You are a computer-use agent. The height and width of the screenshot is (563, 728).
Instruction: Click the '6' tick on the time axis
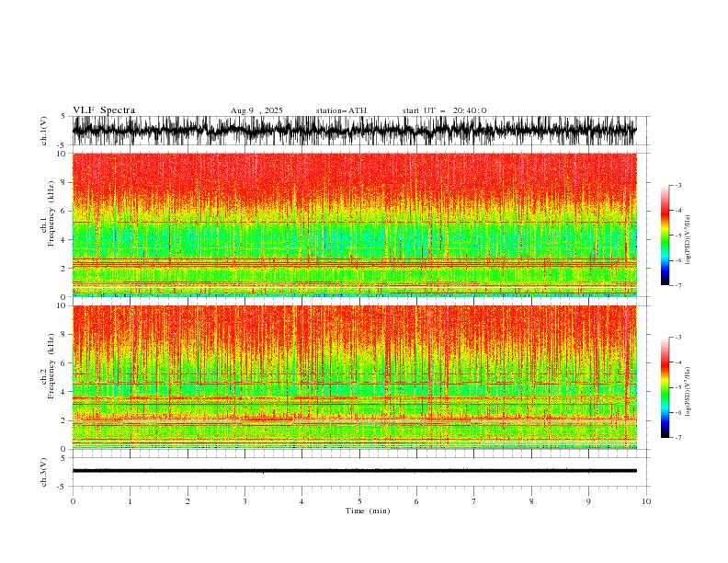(417, 501)
